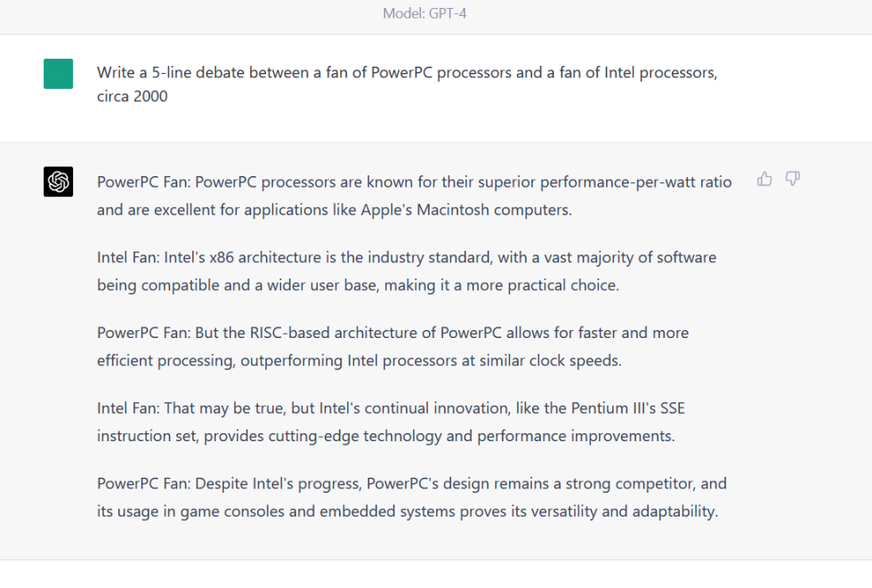
Task: Click the final PowerPC Fan message
Action: click(x=411, y=497)
